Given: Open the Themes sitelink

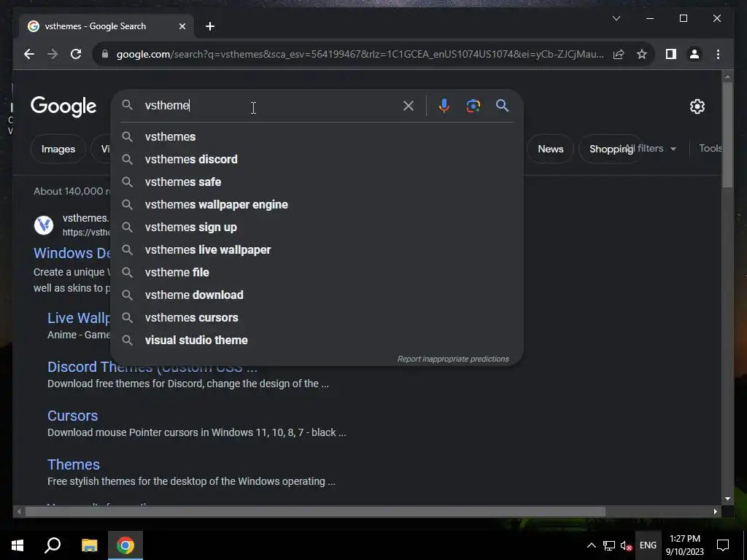Looking at the screenshot, I should pos(74,464).
